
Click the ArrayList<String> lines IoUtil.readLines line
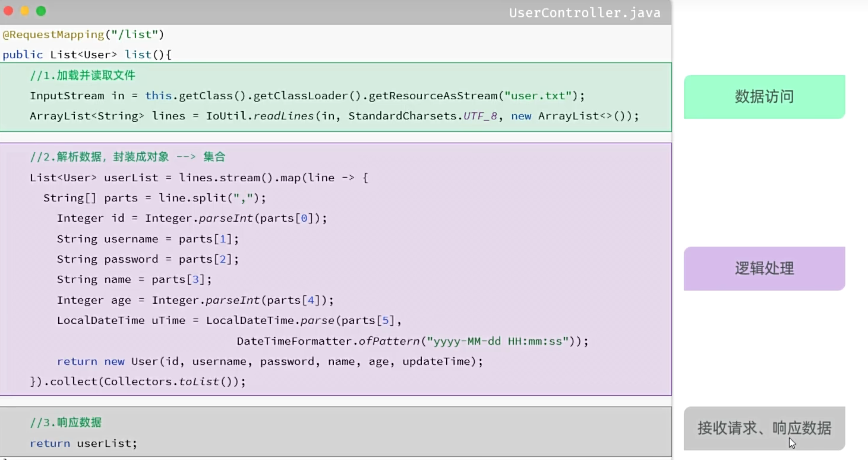click(334, 116)
